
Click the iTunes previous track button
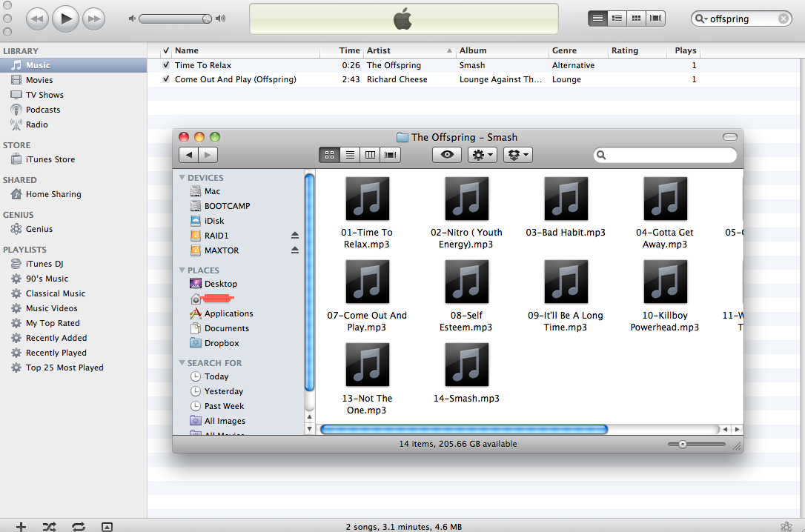pyautogui.click(x=37, y=19)
